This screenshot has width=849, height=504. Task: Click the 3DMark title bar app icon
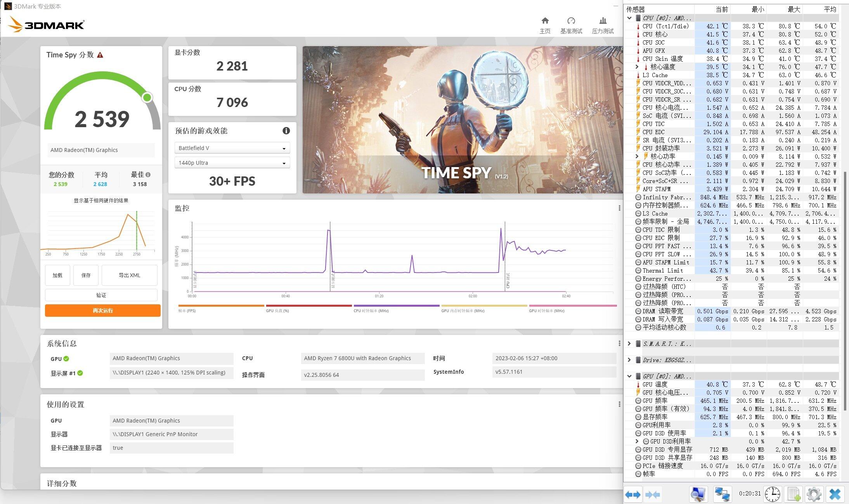pos(8,6)
